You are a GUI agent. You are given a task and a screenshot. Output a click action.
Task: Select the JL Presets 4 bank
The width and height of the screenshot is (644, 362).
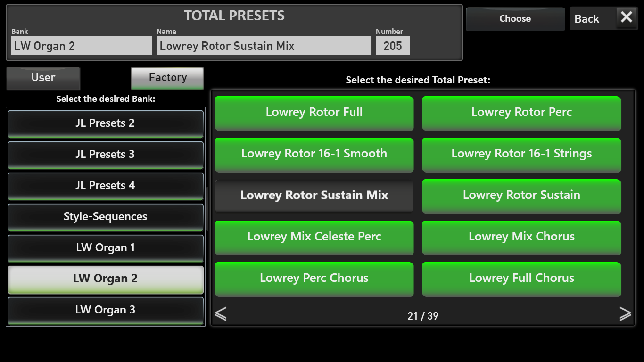pos(106,186)
